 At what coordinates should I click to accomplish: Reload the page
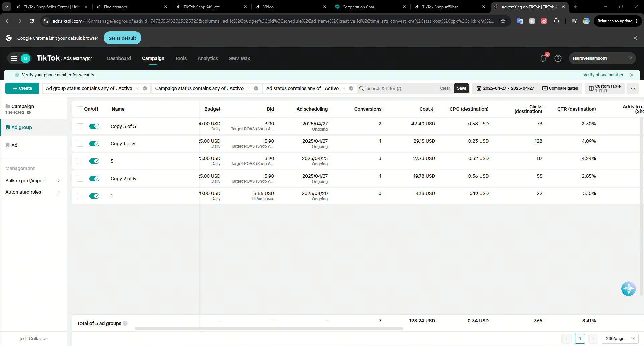tap(32, 21)
